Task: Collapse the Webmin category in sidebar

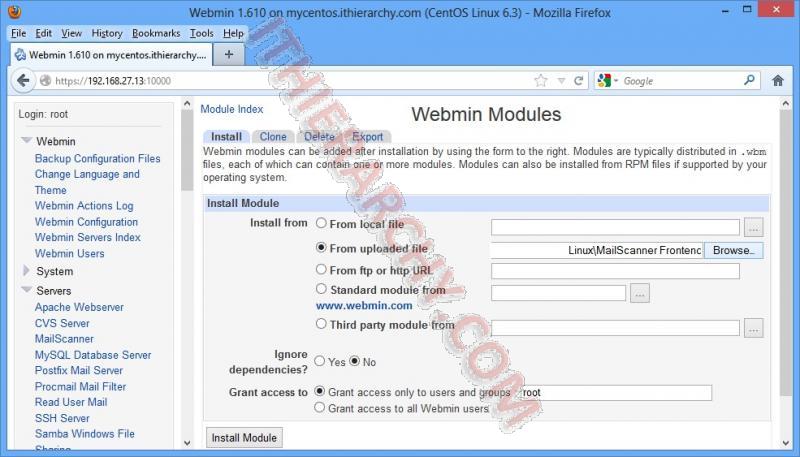Action: (x=27, y=140)
